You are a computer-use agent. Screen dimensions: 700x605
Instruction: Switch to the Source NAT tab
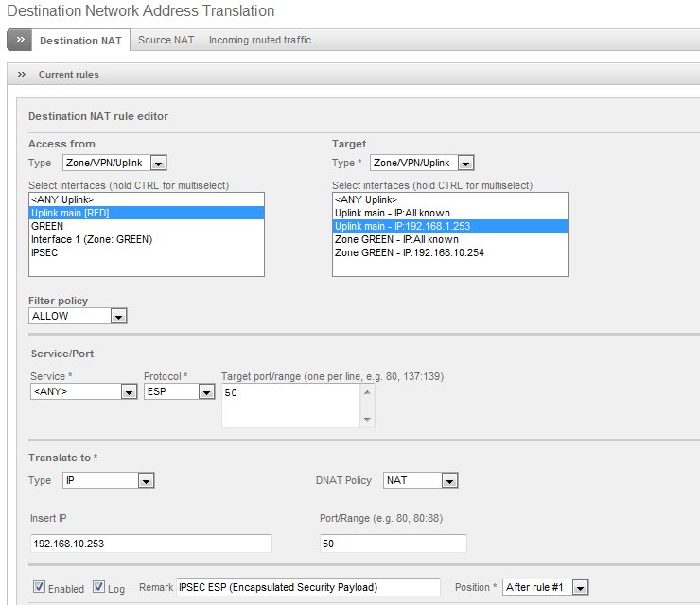(x=166, y=40)
